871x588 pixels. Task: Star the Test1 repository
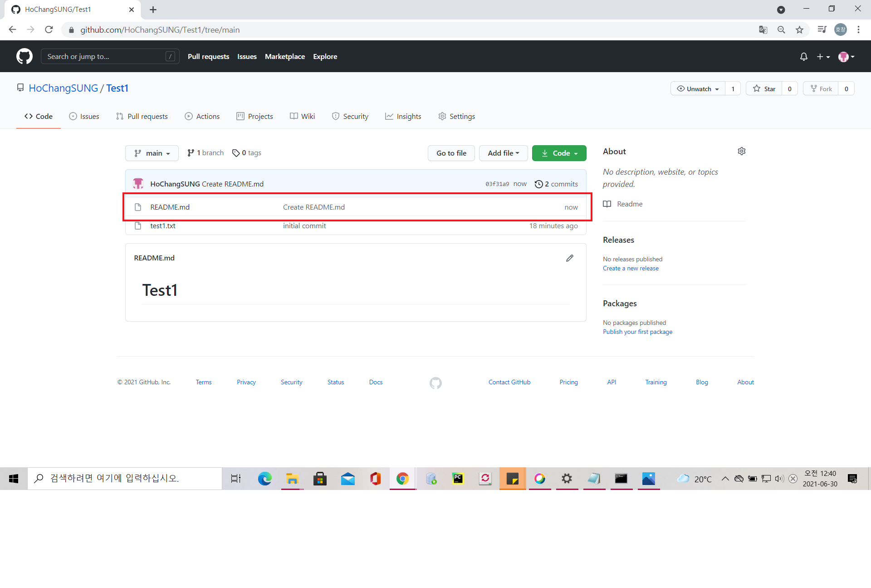point(764,89)
